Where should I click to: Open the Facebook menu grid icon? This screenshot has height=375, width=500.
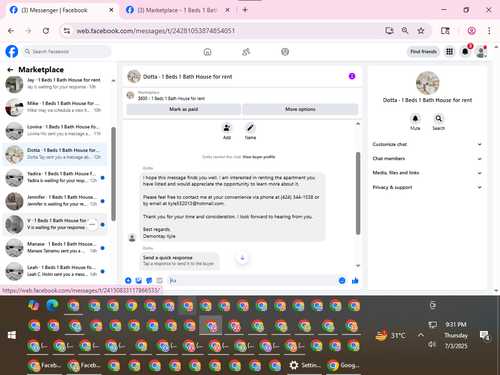point(449,52)
